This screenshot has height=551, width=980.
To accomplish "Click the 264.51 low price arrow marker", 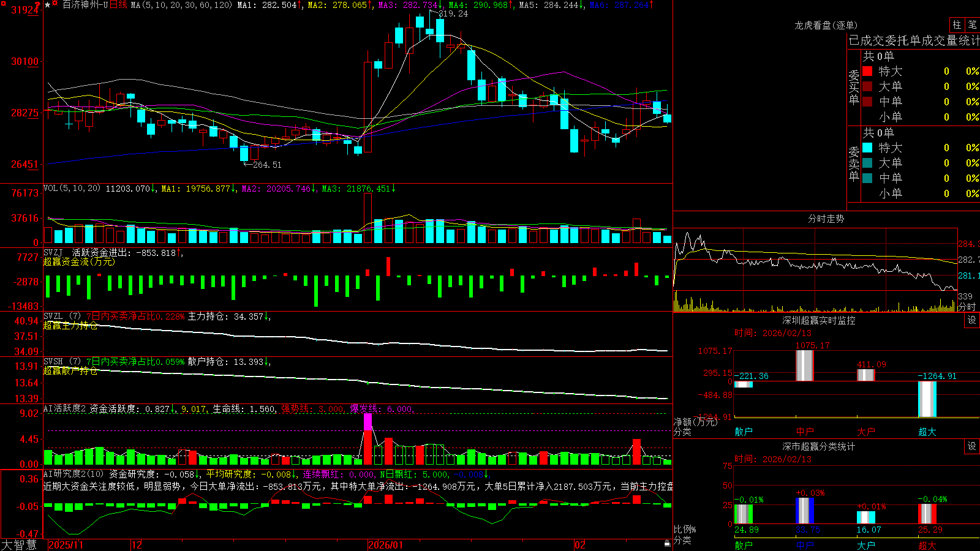I will coord(263,165).
